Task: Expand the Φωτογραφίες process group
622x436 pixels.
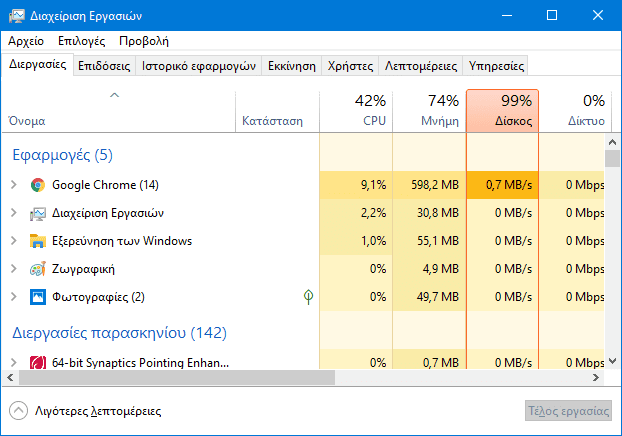Action: click(13, 297)
